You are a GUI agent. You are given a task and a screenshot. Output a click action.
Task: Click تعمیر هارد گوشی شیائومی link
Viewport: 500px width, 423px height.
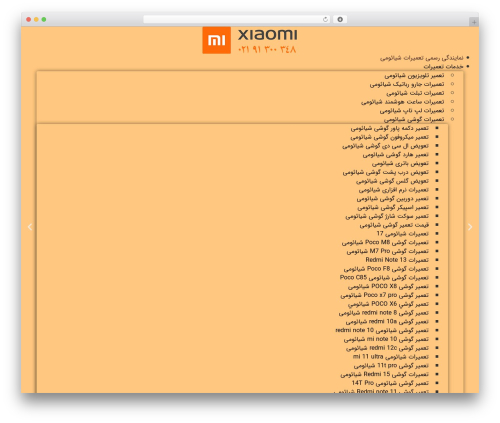click(396, 155)
